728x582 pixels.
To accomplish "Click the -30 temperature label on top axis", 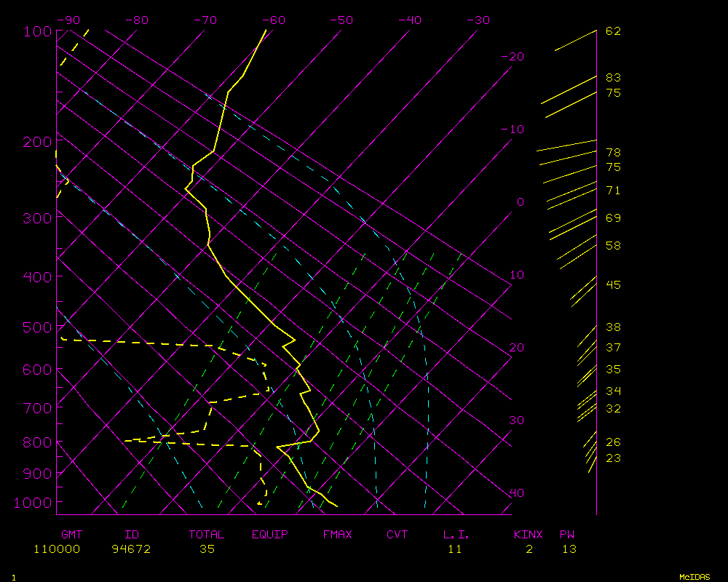I will tap(477, 20).
